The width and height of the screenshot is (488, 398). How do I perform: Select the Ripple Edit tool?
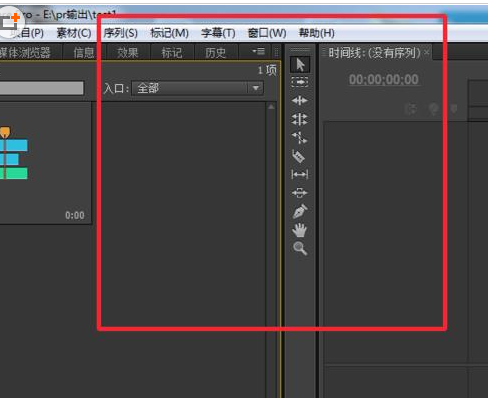[x=300, y=100]
